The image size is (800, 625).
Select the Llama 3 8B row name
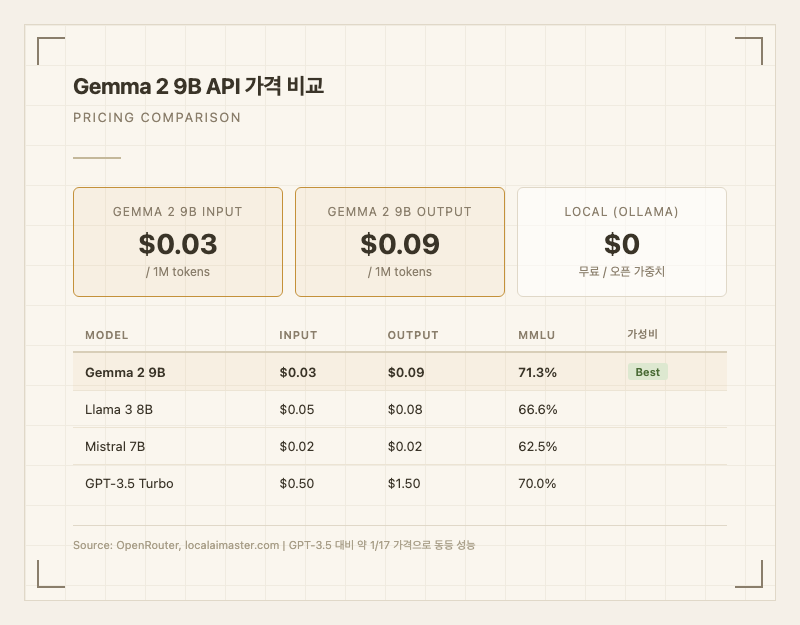coord(119,409)
